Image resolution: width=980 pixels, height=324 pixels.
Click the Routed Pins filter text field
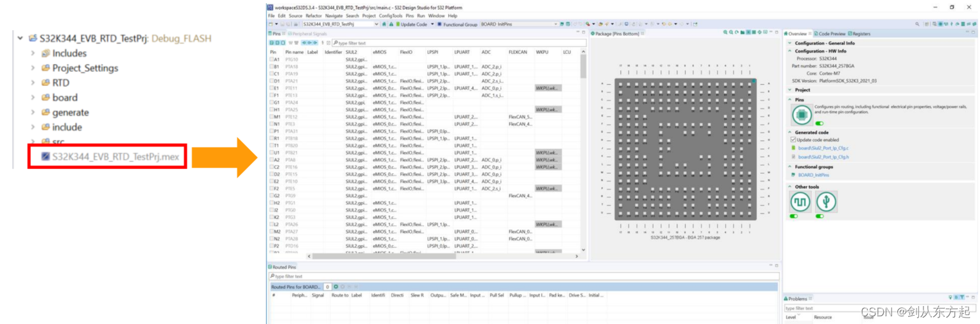click(523, 277)
